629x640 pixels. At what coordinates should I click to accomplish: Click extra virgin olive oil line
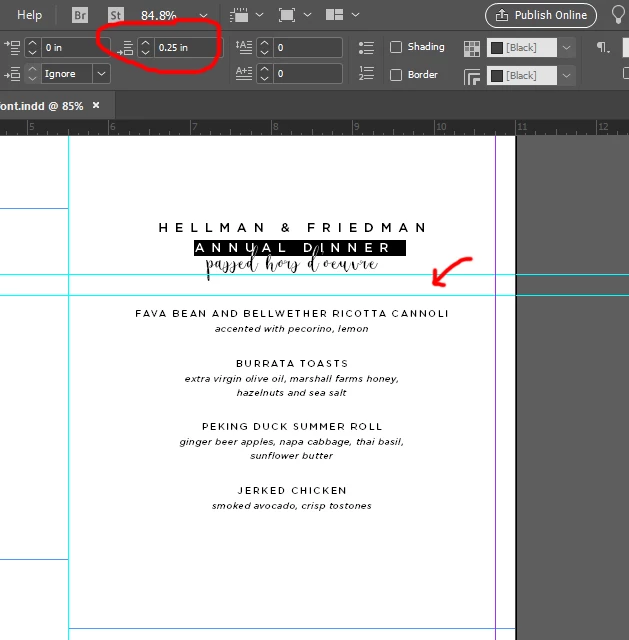pyautogui.click(x=291, y=379)
